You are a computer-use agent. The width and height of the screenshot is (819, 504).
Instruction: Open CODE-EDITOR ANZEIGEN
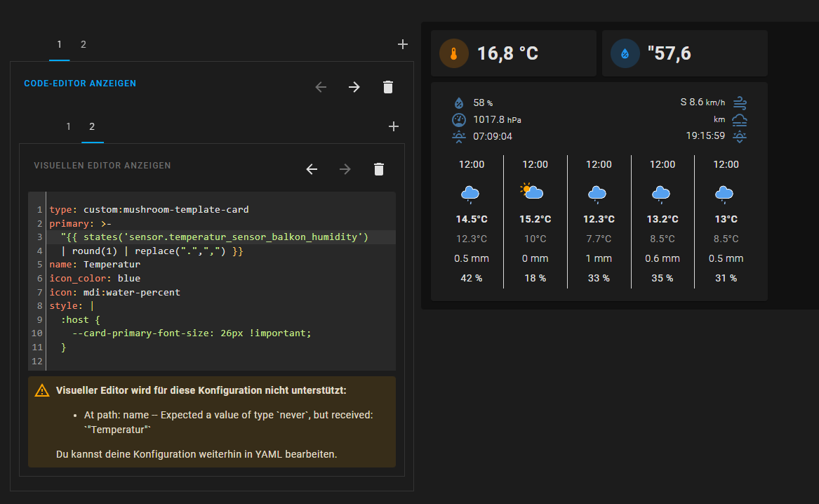pyautogui.click(x=80, y=84)
